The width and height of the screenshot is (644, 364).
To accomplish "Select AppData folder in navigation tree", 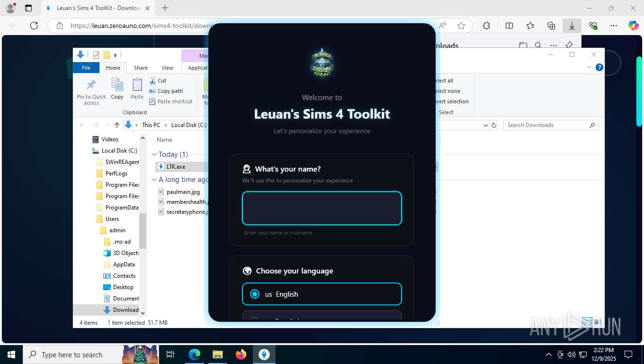I will tap(124, 264).
